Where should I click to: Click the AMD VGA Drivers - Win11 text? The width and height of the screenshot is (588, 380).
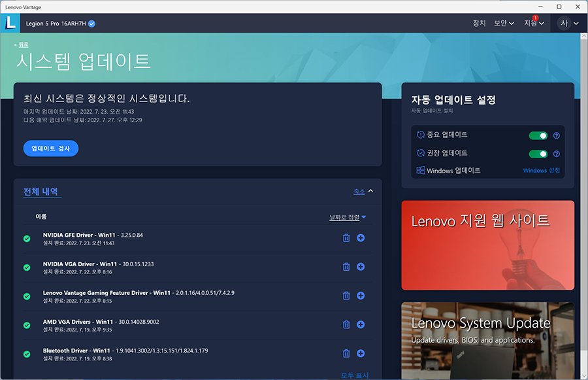click(78, 322)
